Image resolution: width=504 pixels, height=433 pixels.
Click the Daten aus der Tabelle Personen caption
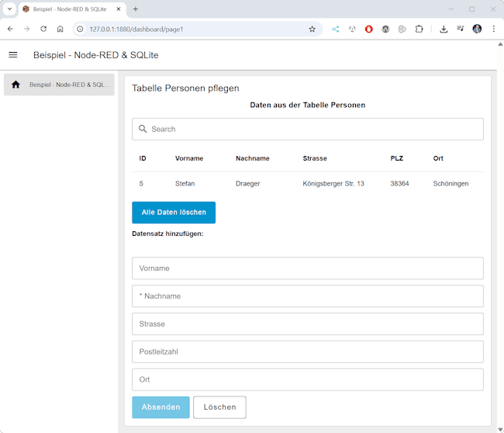tap(308, 106)
